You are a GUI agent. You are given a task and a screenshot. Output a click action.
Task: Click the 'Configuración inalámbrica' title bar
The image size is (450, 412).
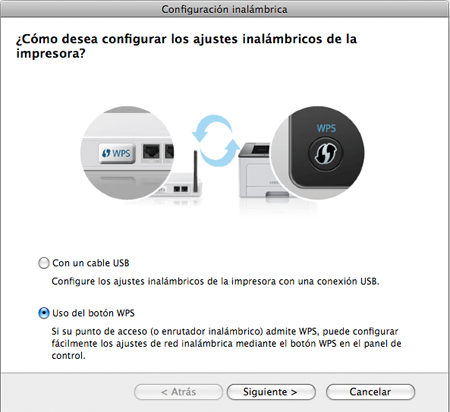click(x=225, y=9)
